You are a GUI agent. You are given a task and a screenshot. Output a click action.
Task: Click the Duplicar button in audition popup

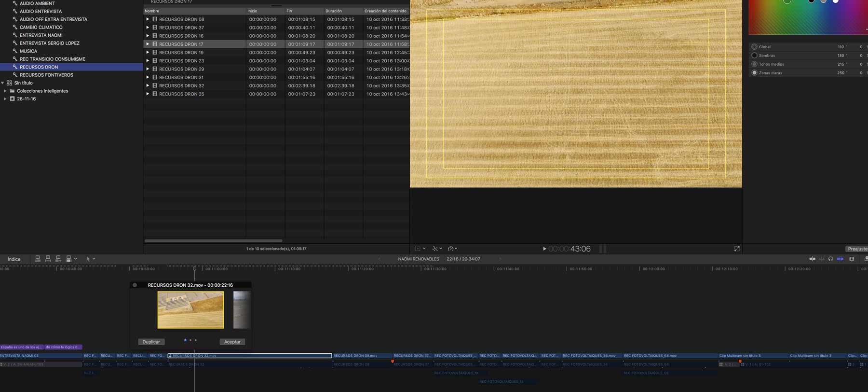tap(151, 342)
